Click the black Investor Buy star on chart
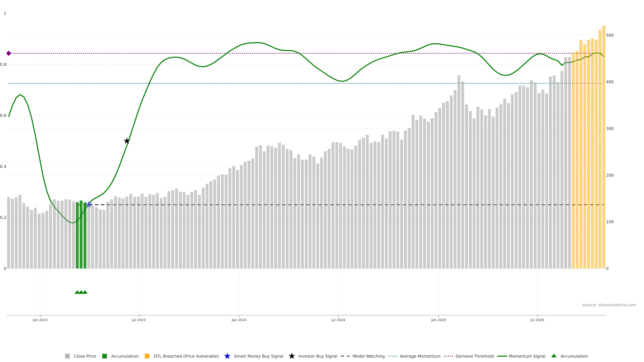The height and width of the screenshot is (362, 644). [x=127, y=141]
